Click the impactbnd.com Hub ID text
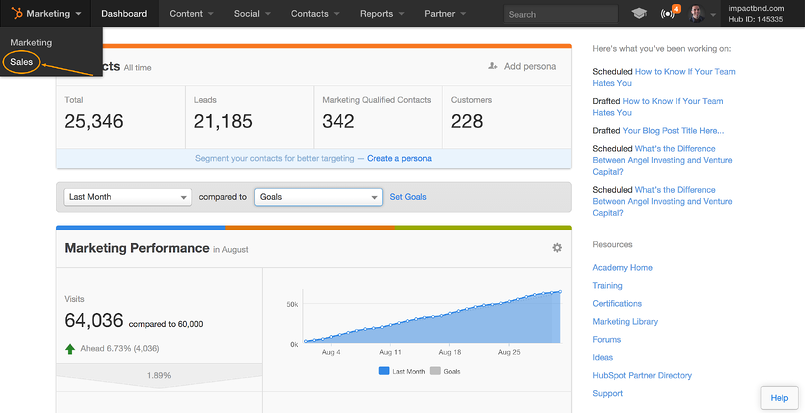The height and width of the screenshot is (413, 805). coord(756,14)
